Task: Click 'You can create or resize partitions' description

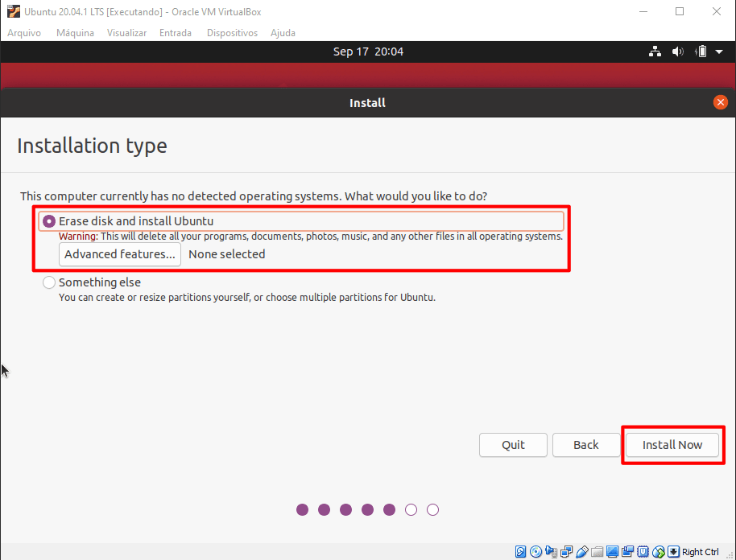Action: (247, 298)
